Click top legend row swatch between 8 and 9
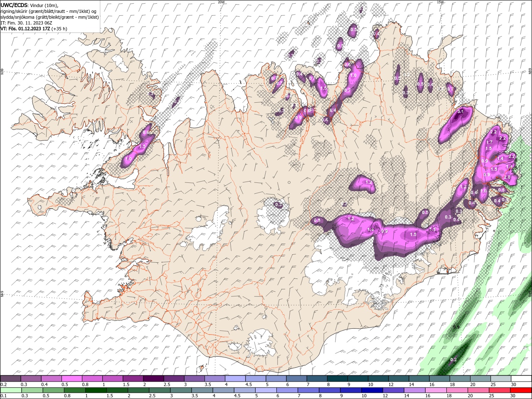The image size is (532, 399). coord(337,379)
